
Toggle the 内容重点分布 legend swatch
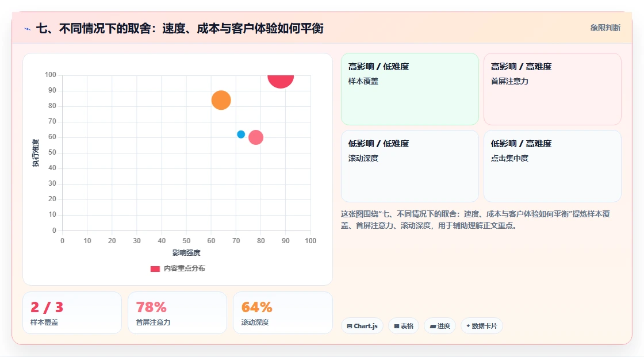click(155, 268)
